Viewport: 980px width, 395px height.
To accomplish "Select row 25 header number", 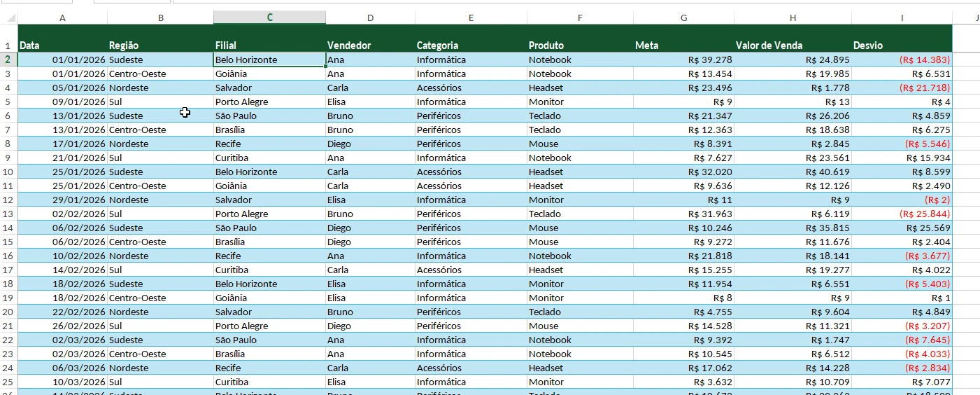I will tap(8, 382).
